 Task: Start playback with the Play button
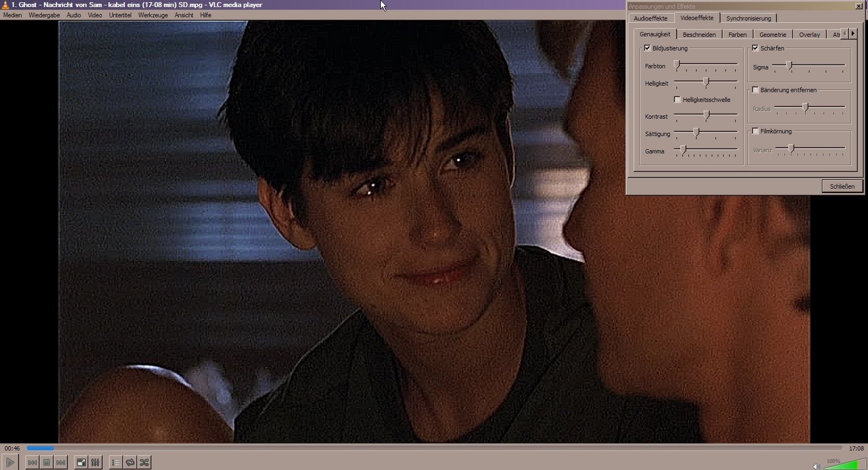point(10,462)
